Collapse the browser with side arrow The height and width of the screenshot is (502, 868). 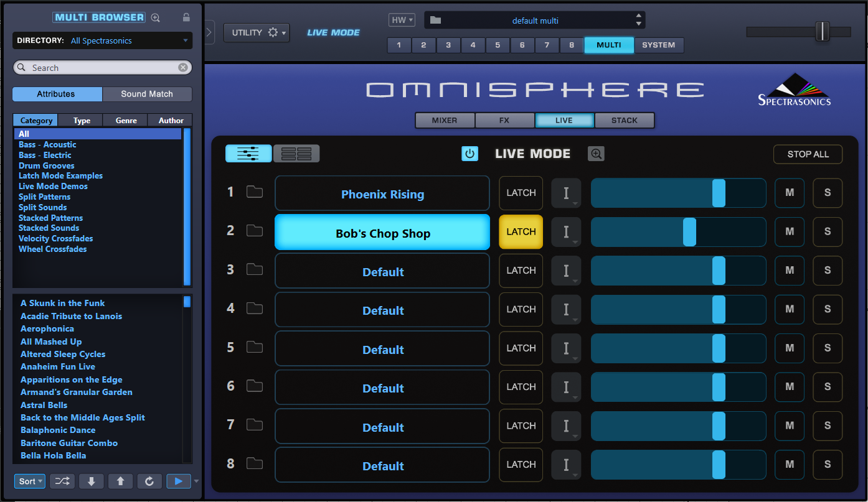pyautogui.click(x=209, y=32)
